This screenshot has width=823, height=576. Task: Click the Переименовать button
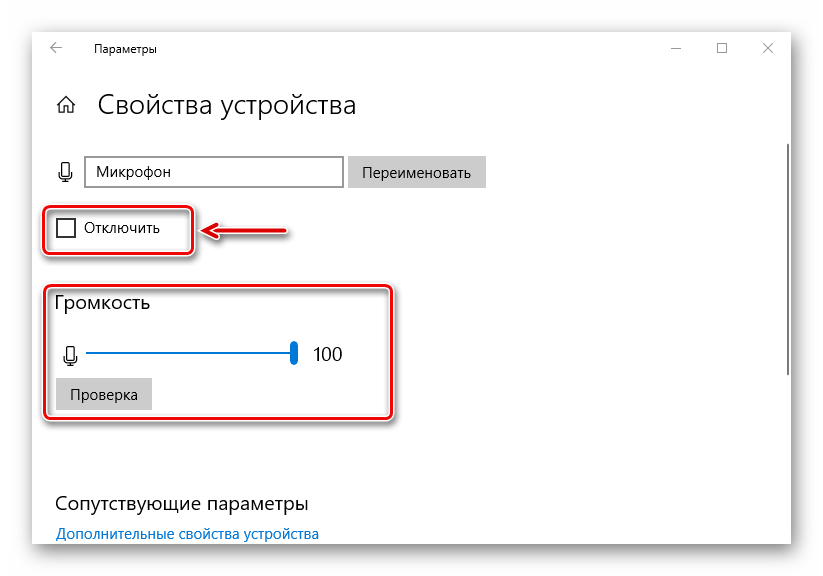point(417,172)
